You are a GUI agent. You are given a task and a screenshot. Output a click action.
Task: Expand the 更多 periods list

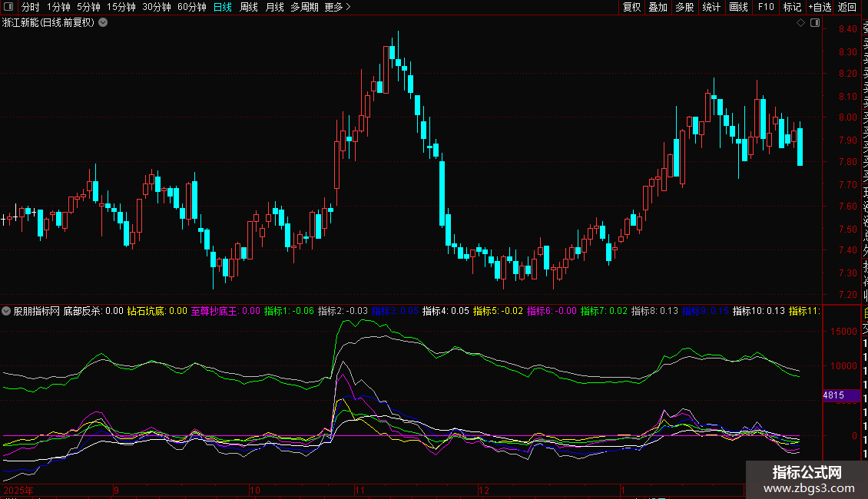337,8
